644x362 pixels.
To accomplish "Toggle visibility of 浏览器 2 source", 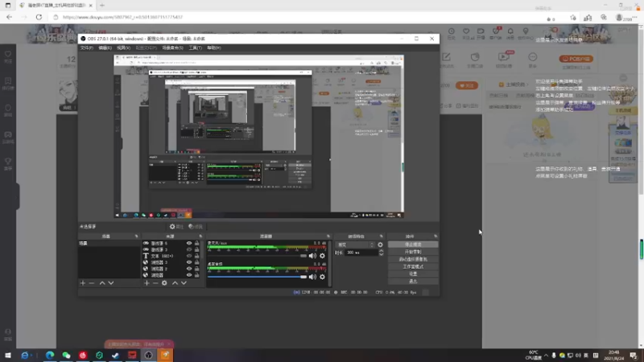I will tap(189, 269).
